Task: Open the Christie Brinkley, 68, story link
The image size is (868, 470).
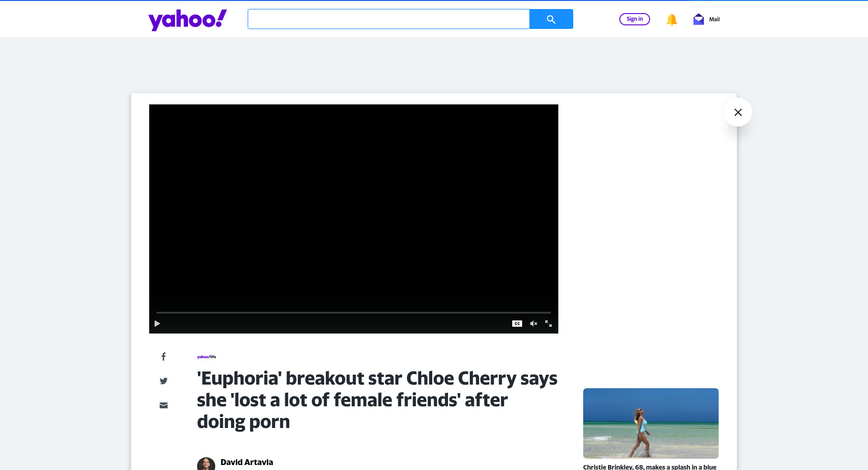Action: 650,467
